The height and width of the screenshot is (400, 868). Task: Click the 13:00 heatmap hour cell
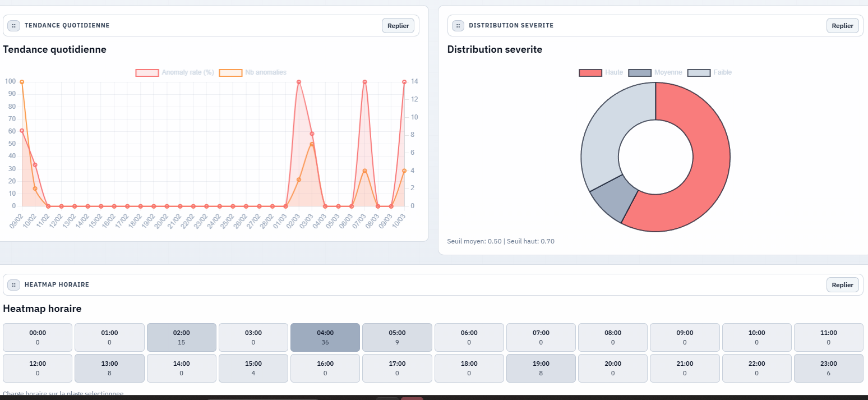click(109, 368)
